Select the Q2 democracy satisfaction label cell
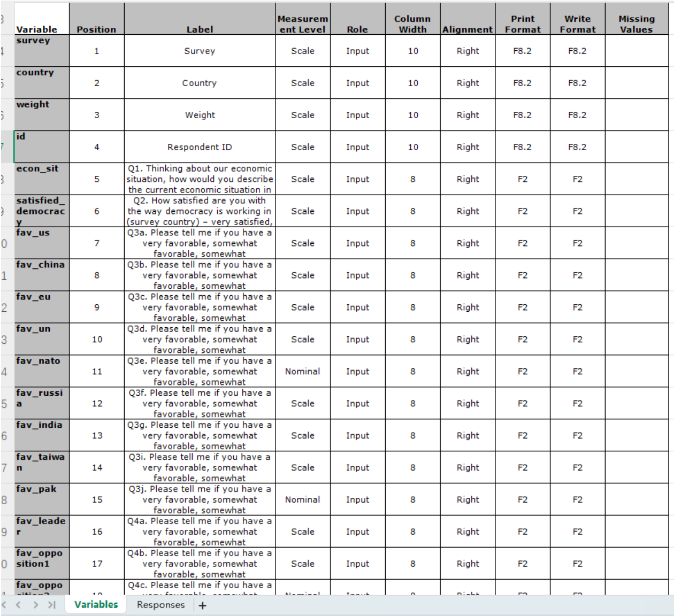 tap(200, 211)
